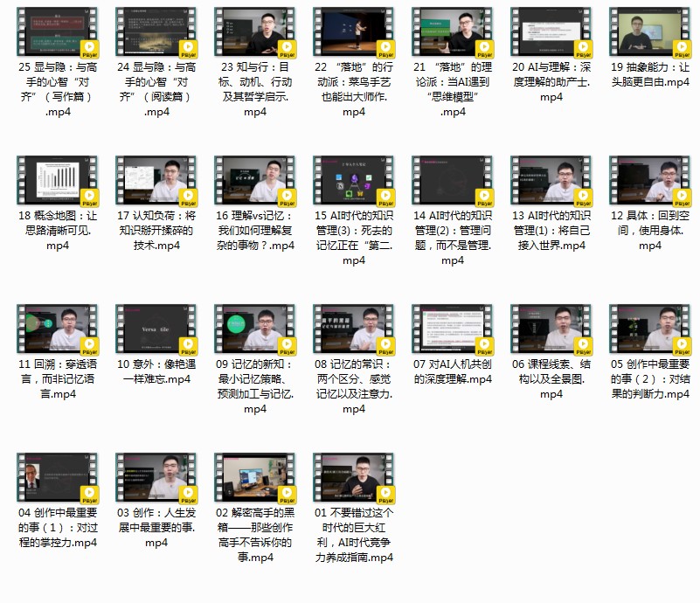
Task: Click file name "15 AI时代的知识管理(3)"
Action: pyautogui.click(x=354, y=238)
